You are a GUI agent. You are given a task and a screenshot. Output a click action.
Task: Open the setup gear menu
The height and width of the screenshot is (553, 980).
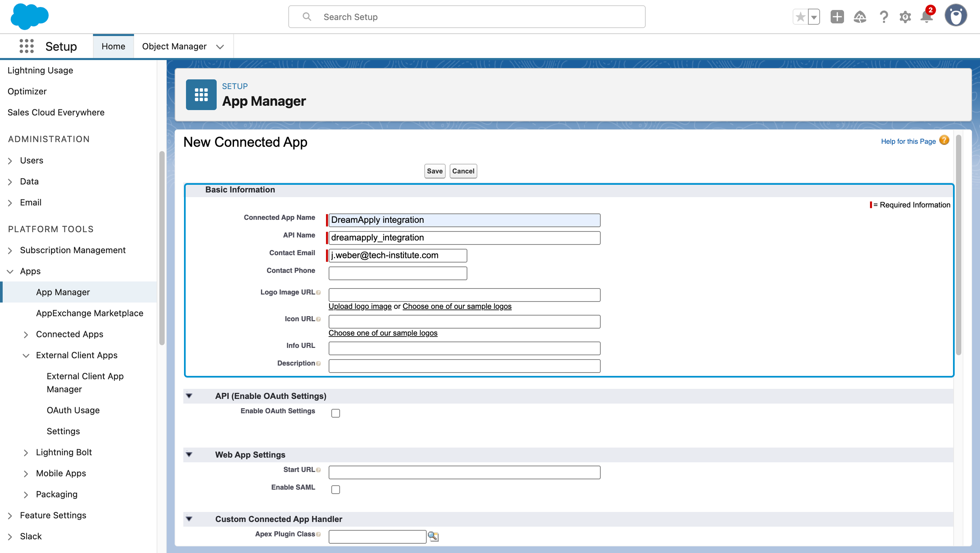tap(905, 17)
